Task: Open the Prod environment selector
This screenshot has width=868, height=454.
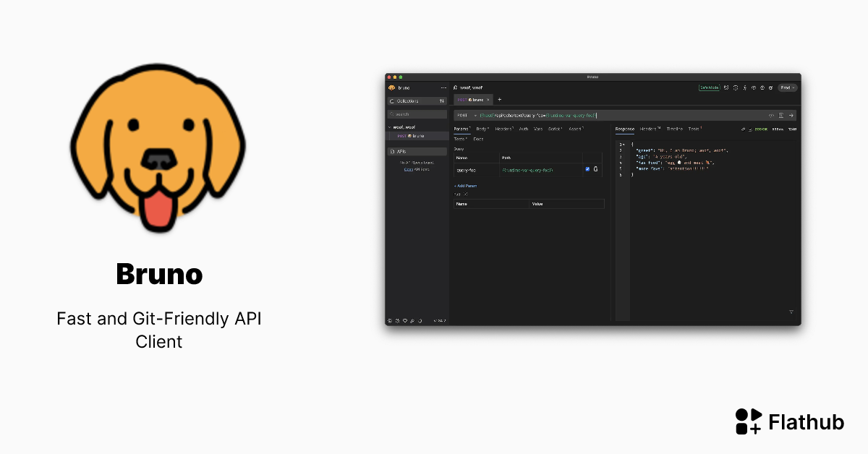Action: (x=788, y=87)
